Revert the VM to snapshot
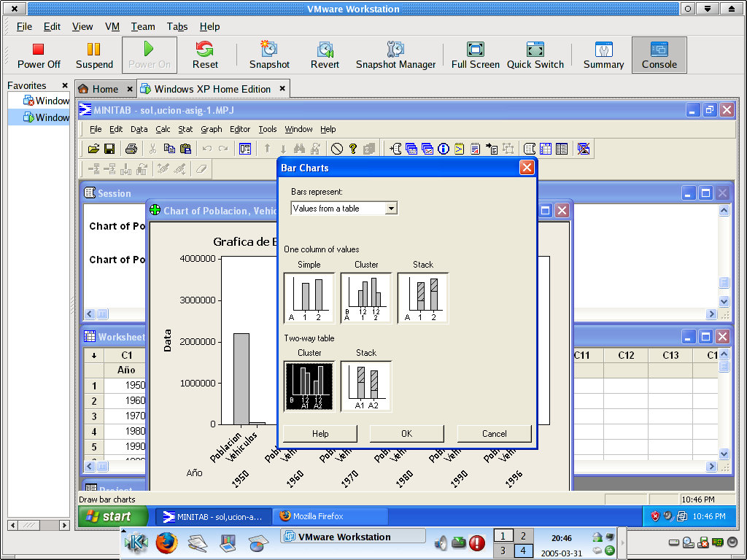 (325, 55)
